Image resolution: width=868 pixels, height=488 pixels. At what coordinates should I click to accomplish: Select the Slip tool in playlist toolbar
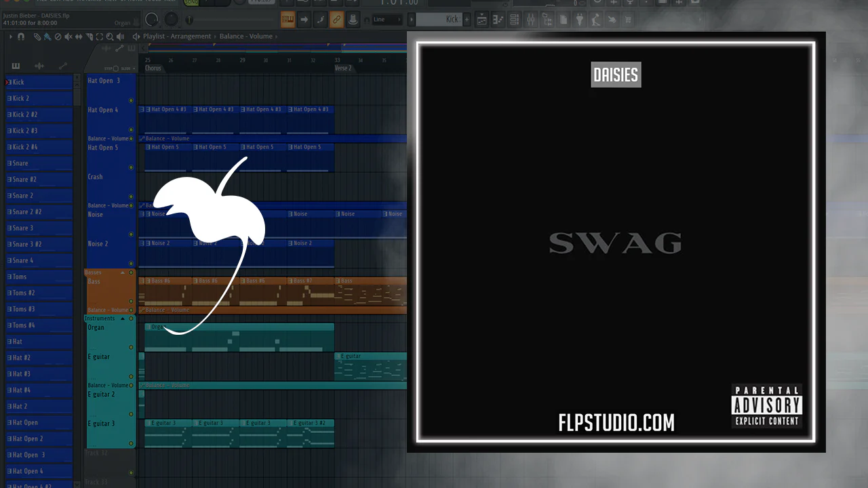(x=79, y=37)
